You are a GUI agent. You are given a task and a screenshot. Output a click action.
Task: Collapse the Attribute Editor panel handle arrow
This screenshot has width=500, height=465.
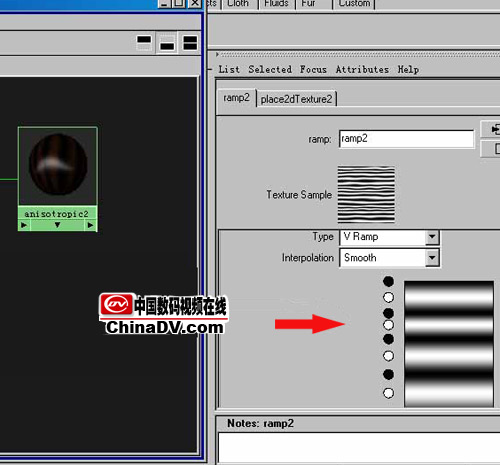pos(217,54)
